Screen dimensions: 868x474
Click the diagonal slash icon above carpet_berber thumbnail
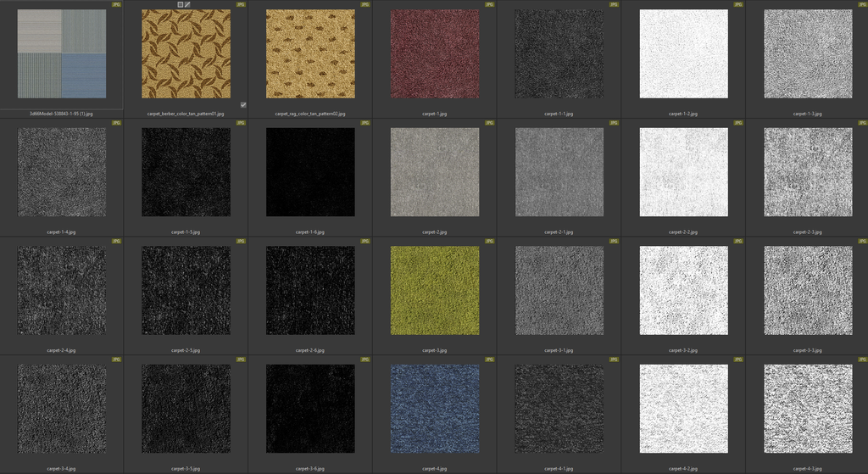pos(187,4)
